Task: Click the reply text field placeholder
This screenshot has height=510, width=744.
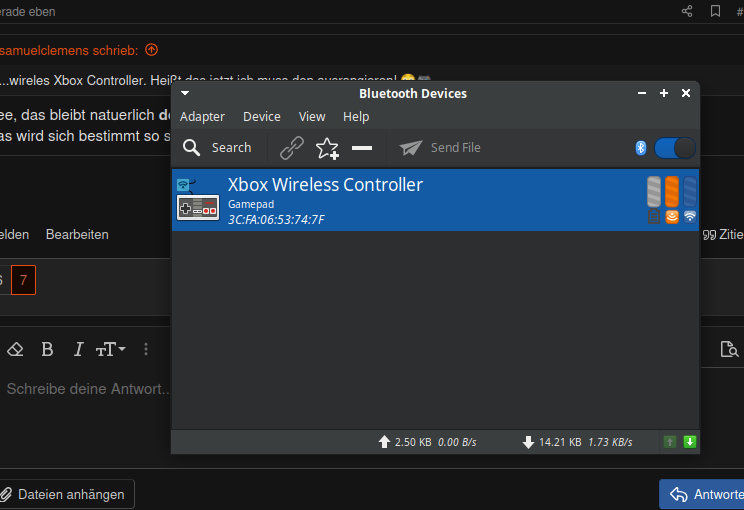Action: (88, 389)
